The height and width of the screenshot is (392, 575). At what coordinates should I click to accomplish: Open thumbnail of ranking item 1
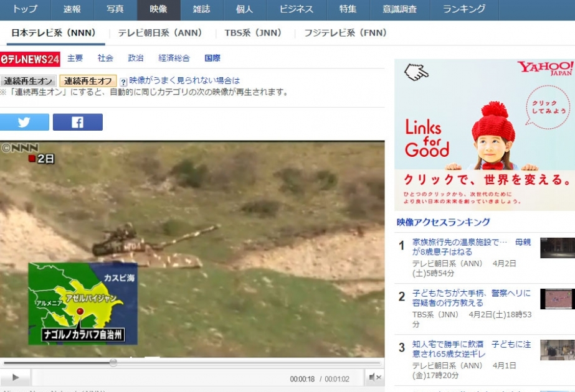[558, 248]
